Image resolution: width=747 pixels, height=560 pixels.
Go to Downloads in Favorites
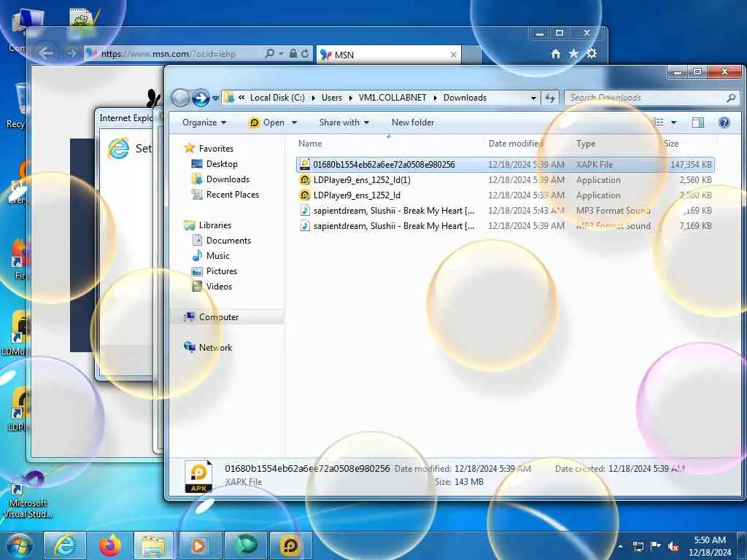(x=228, y=179)
